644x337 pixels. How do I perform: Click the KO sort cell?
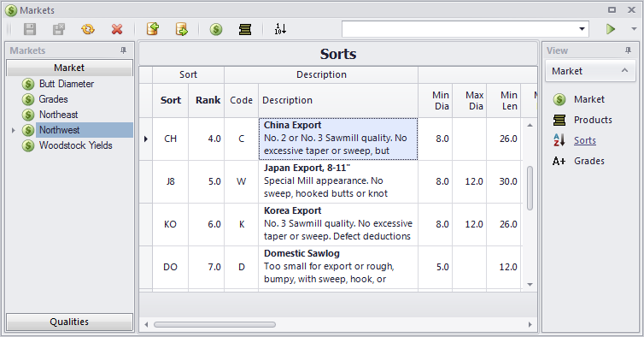pyautogui.click(x=171, y=225)
